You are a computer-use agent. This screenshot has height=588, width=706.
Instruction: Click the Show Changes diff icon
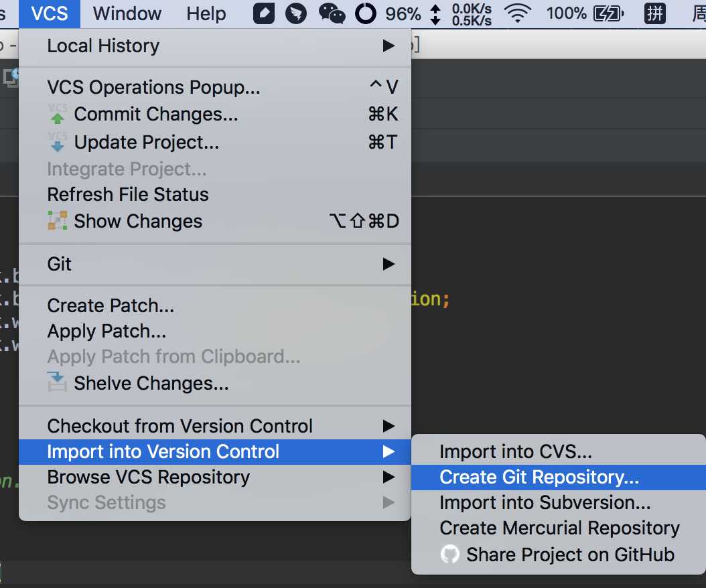point(58,221)
